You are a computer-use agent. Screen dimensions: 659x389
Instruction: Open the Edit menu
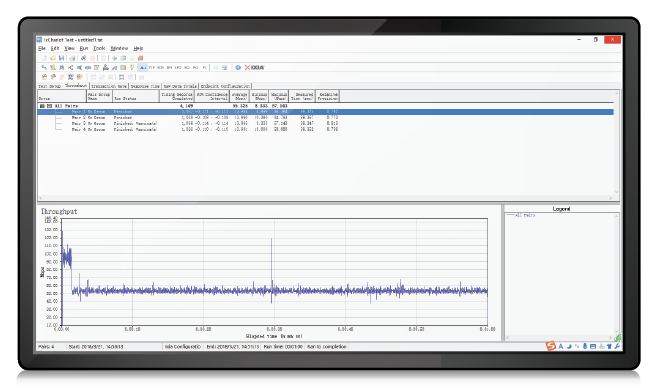click(x=55, y=48)
